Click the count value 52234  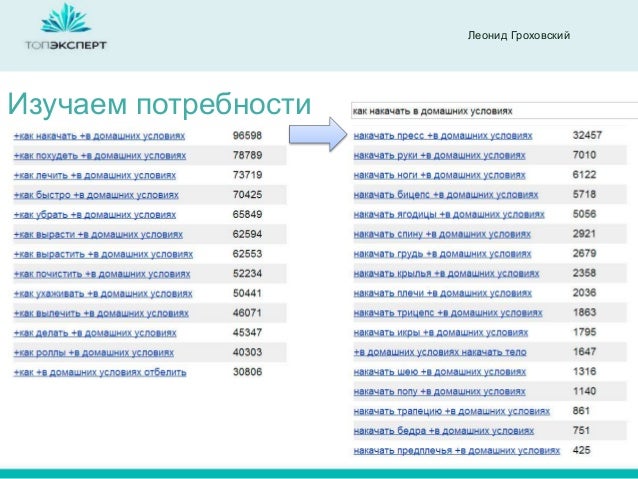(247, 273)
